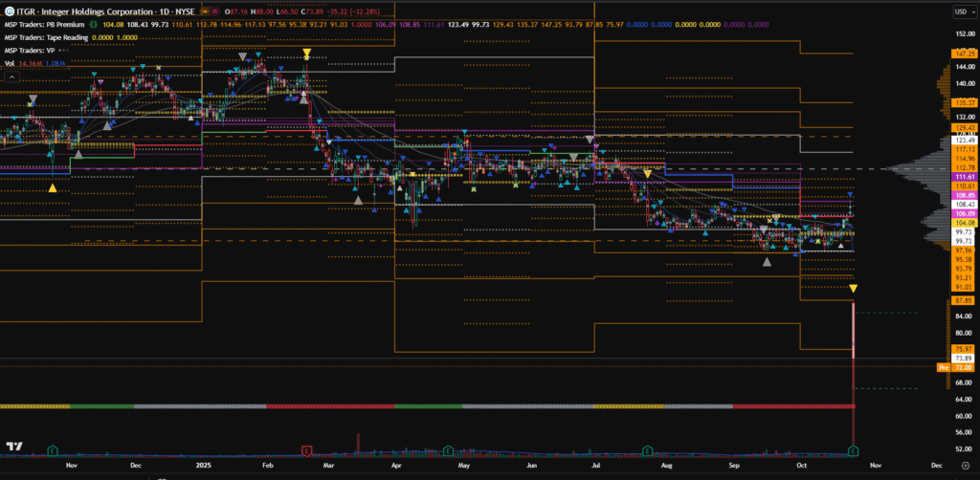Expand MSP Traders: VP more options dots

63,50
